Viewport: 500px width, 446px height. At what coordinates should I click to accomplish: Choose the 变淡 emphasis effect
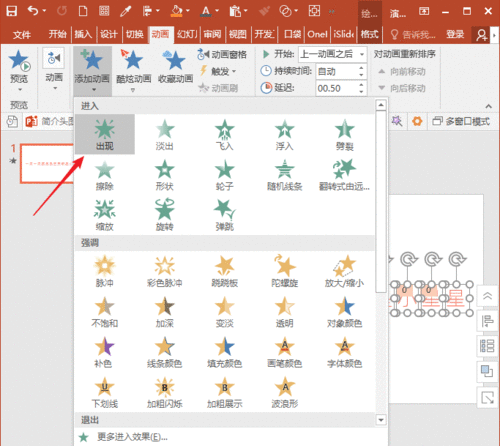[x=225, y=312]
